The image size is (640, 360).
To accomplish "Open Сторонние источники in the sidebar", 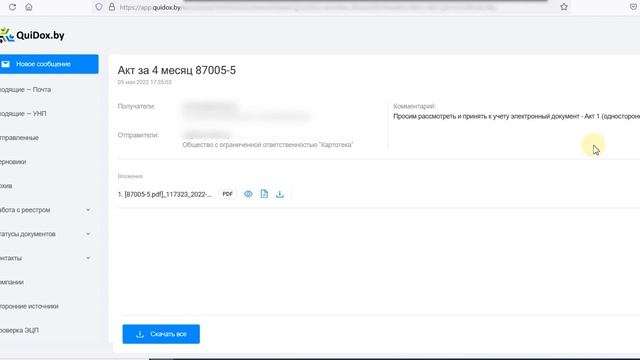I will [x=29, y=306].
